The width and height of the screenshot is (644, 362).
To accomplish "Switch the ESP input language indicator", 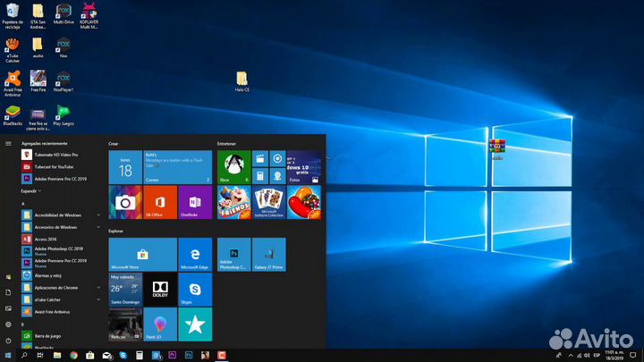I will tap(597, 355).
